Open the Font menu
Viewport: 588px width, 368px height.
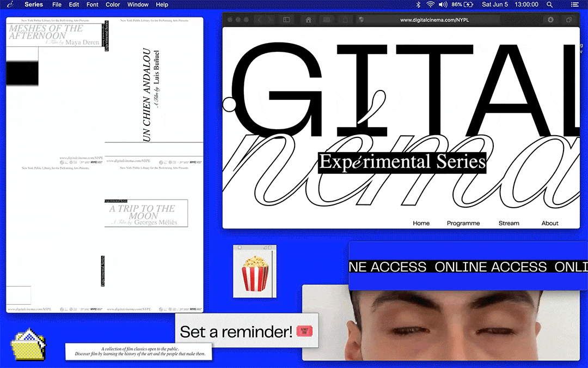92,4
